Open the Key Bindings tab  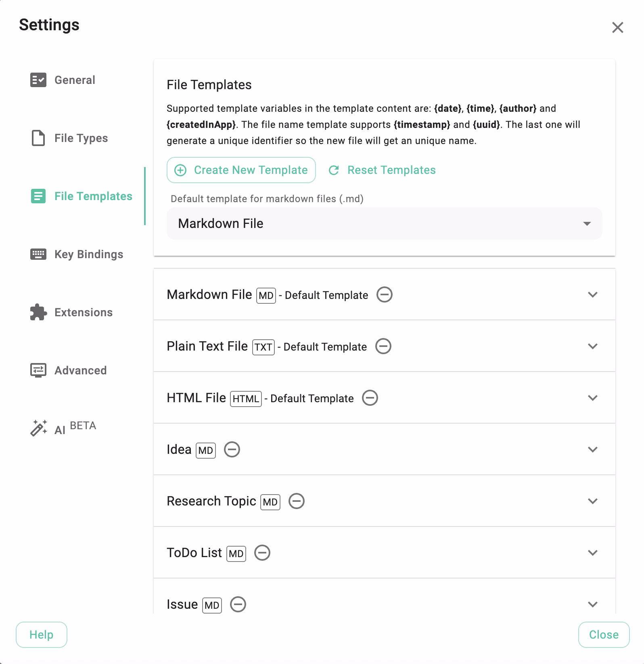tap(88, 254)
